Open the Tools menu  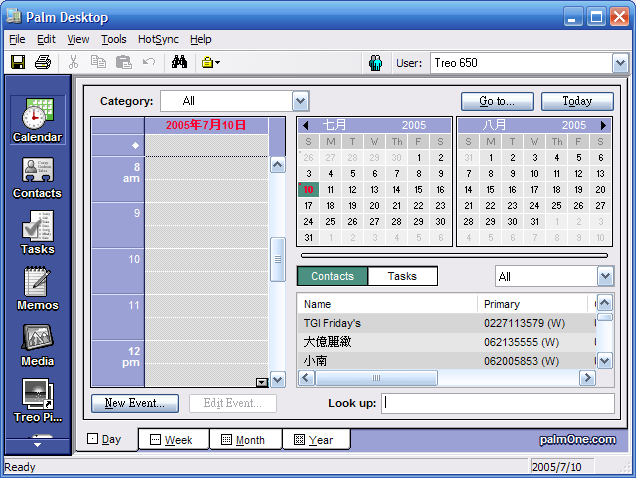(x=114, y=39)
